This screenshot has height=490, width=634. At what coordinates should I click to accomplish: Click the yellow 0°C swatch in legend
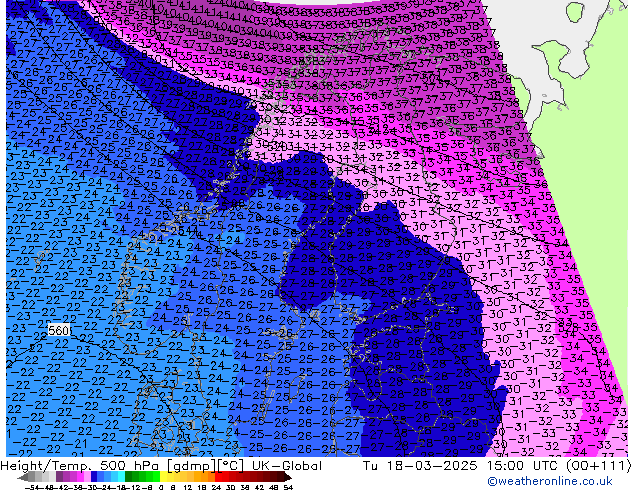click(x=163, y=477)
